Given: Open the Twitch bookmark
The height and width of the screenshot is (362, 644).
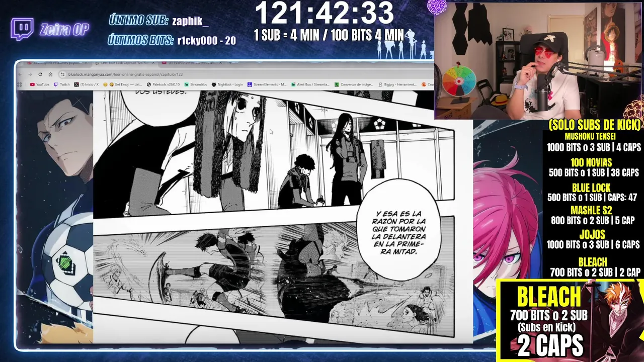Looking at the screenshot, I should tap(62, 84).
